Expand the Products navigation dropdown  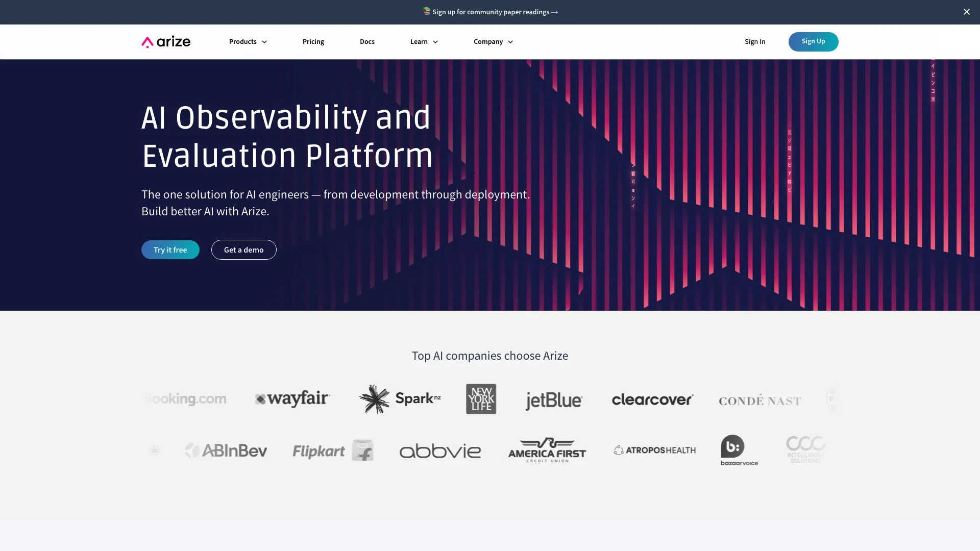pos(248,42)
